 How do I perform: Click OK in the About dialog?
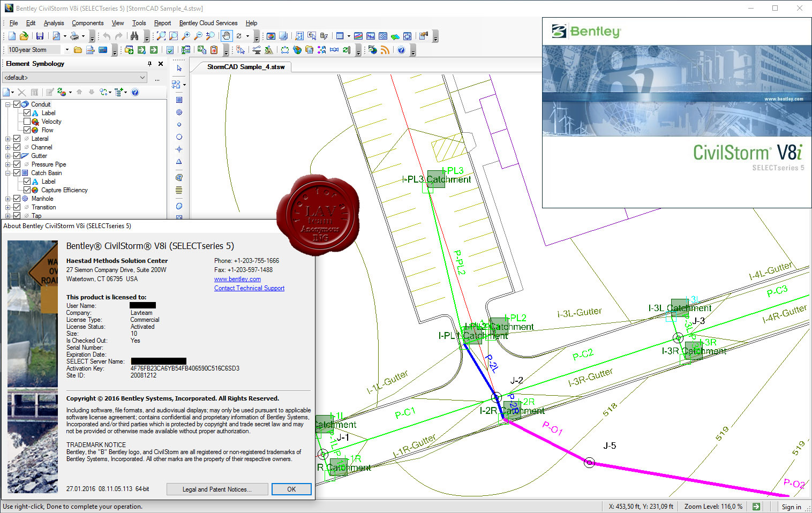click(x=291, y=489)
